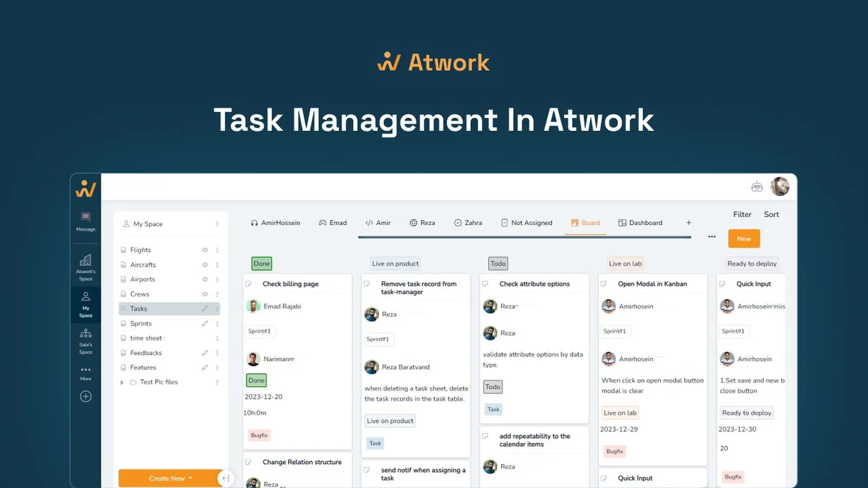Toggle eye icon next to Aircrafts
Image resolution: width=868 pixels, height=488 pixels.
point(205,265)
